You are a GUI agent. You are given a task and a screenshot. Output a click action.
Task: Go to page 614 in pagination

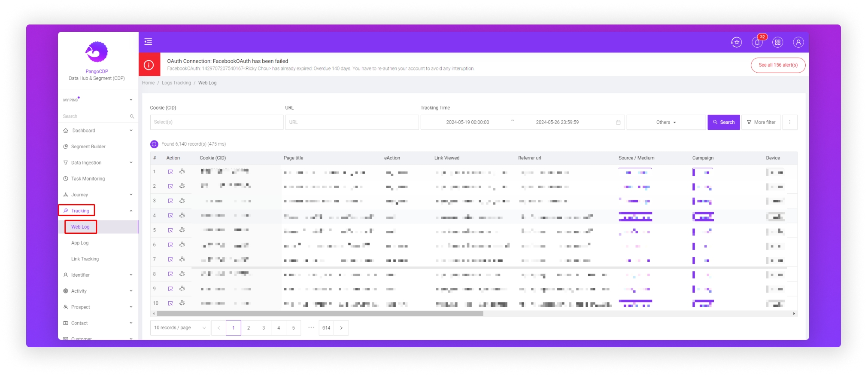pos(326,328)
